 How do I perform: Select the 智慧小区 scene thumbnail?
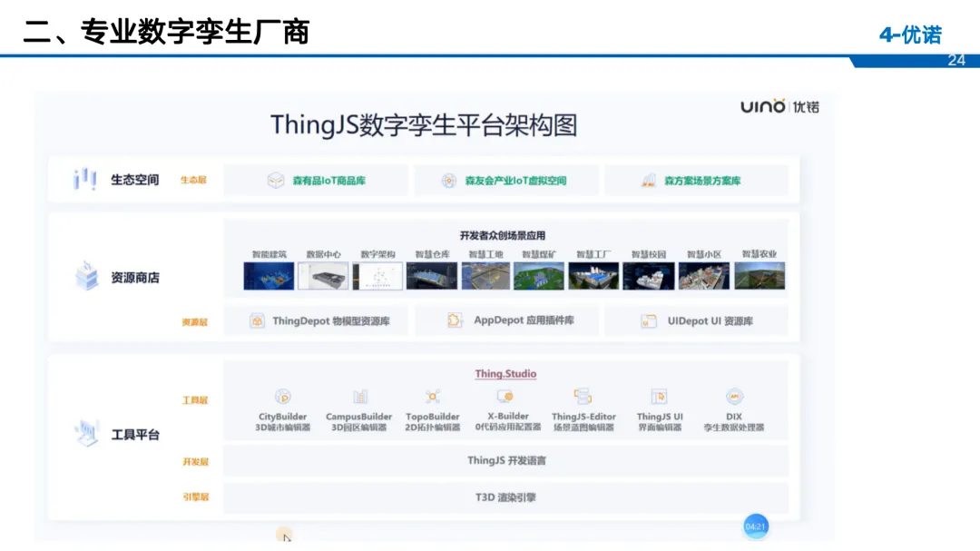pyautogui.click(x=704, y=276)
